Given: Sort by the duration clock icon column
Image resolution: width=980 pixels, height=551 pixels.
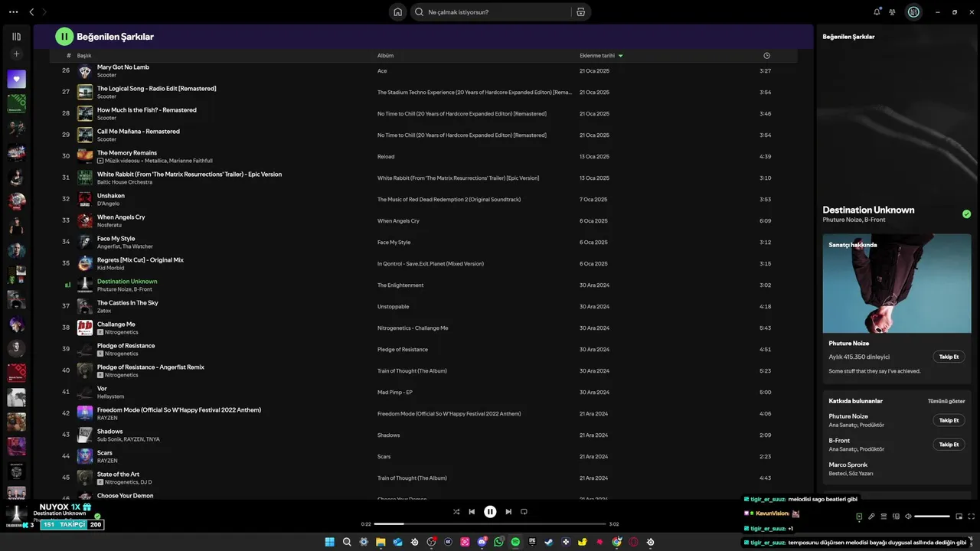Looking at the screenshot, I should click(766, 56).
